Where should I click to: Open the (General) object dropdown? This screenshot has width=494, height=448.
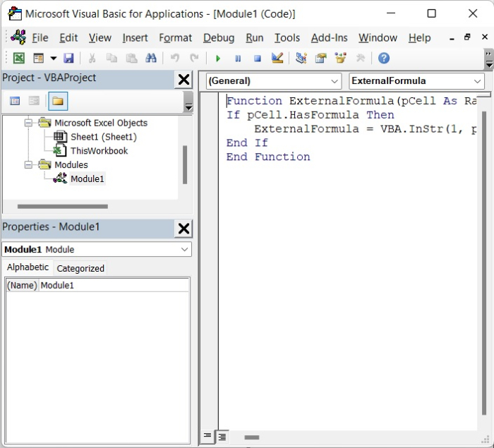[335, 81]
